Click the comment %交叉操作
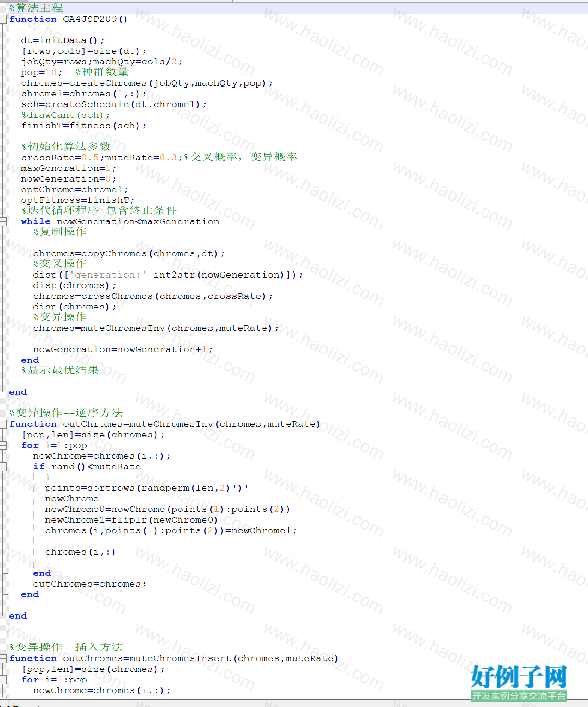The width and height of the screenshot is (588, 707). [x=60, y=264]
